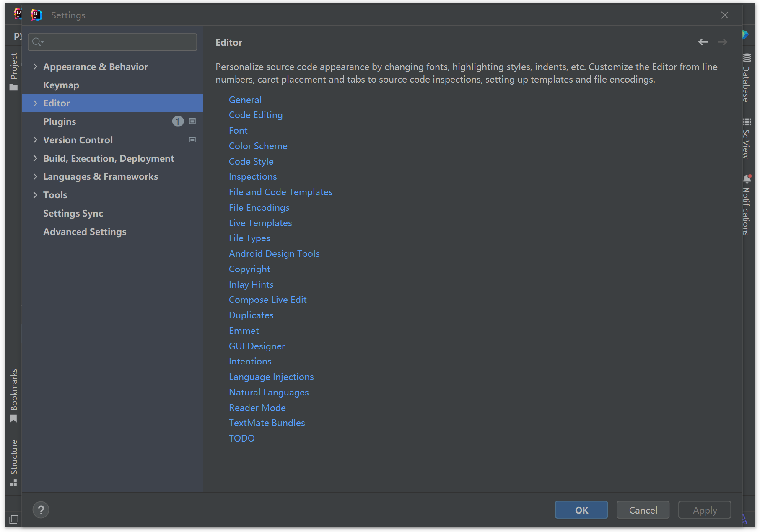The height and width of the screenshot is (532, 760).
Task: Open help via question mark icon
Action: (41, 510)
